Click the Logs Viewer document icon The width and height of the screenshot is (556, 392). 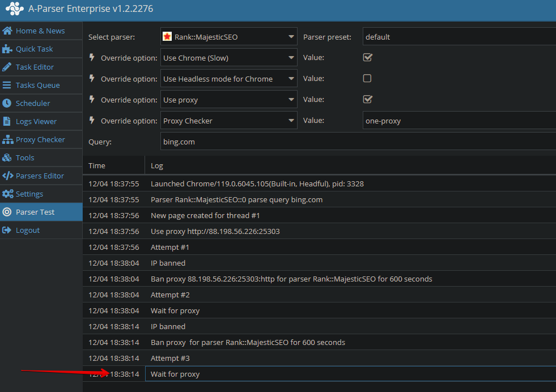coord(7,121)
